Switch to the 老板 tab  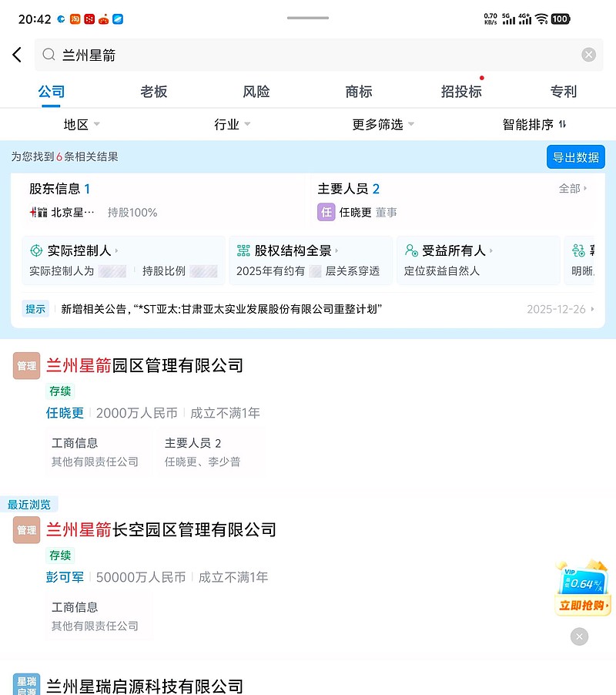[x=154, y=92]
